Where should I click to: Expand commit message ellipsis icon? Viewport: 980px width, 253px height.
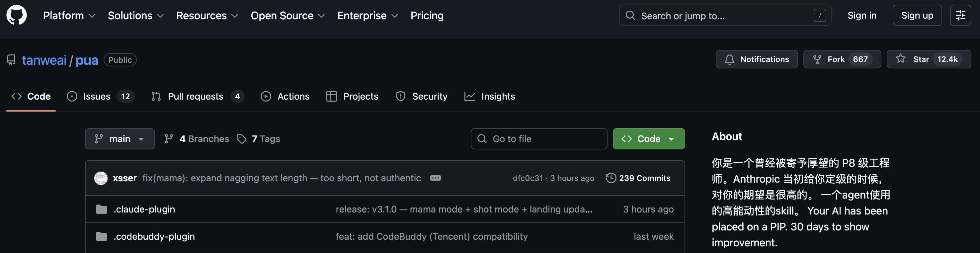point(435,178)
